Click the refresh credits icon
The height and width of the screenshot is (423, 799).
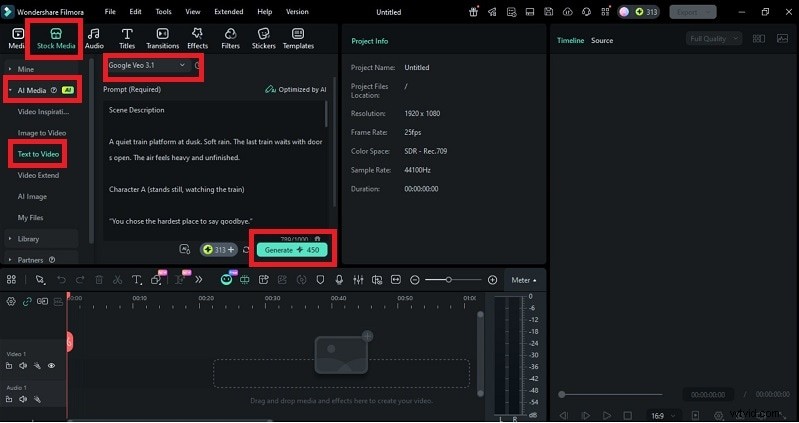[x=246, y=250]
